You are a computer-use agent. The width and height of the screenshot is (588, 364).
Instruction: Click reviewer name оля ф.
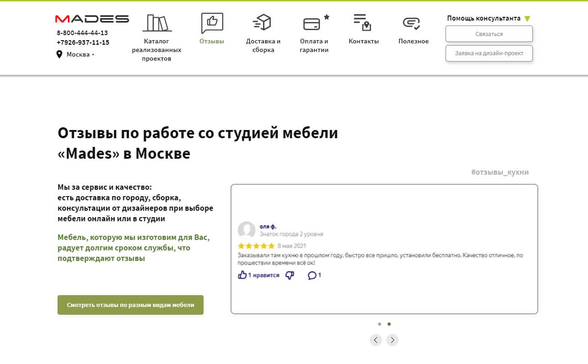(268, 226)
